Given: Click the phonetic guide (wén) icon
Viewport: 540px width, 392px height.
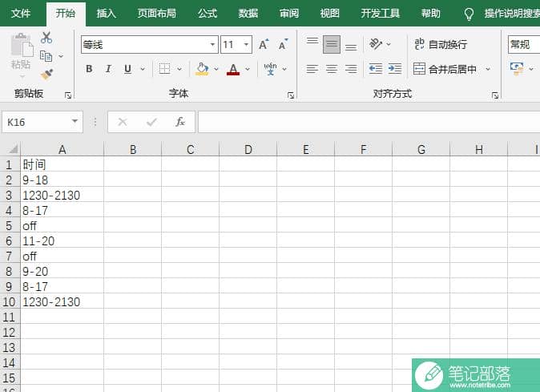Looking at the screenshot, I should 270,69.
